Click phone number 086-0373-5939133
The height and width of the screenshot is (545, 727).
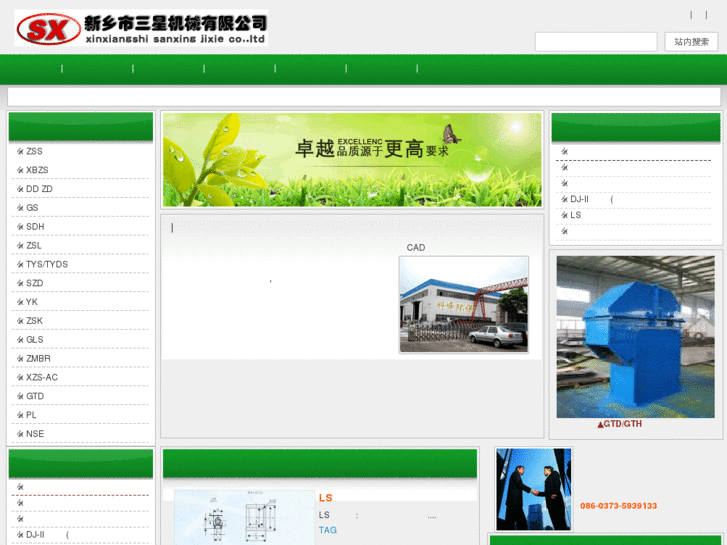pos(619,506)
